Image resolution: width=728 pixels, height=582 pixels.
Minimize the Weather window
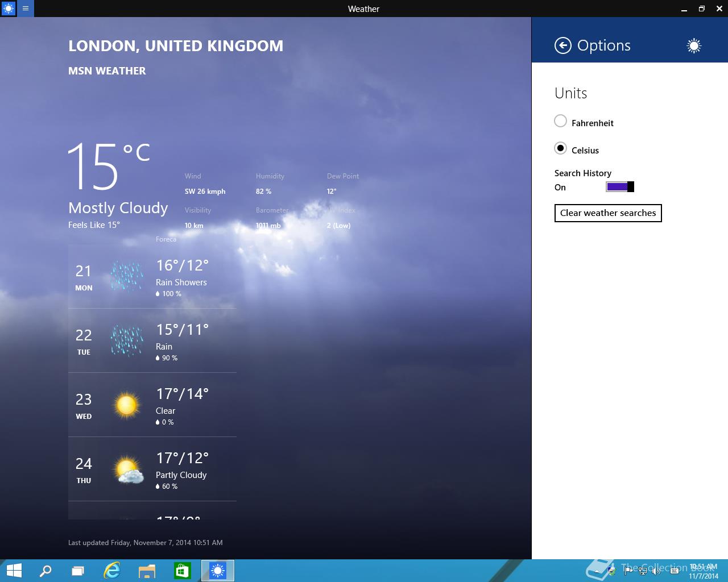click(x=684, y=9)
